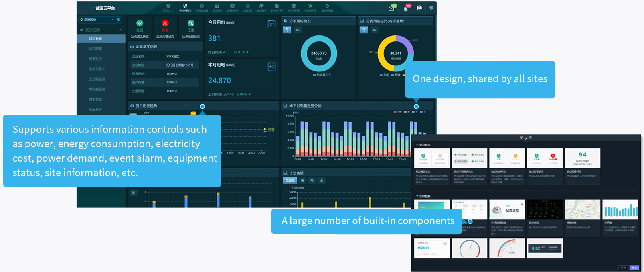Select 电 option in 计划实绩 panel
Viewport: 644px width, 272px height.
coord(302,181)
